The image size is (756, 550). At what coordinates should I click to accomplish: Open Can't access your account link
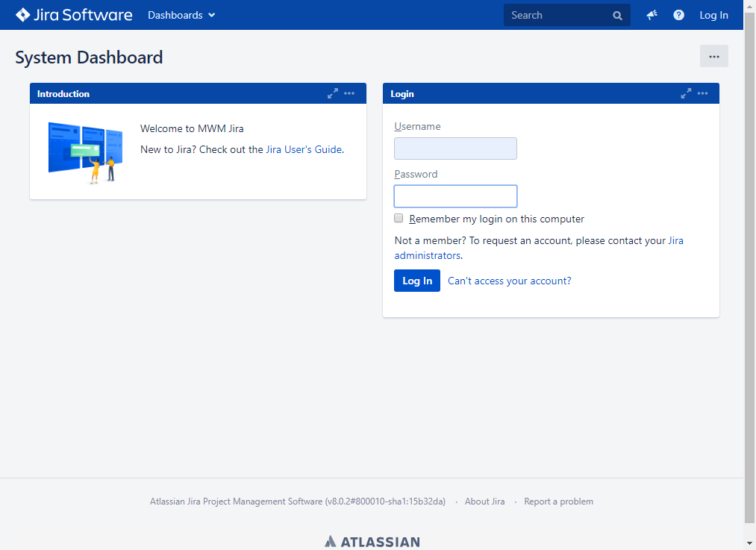[x=510, y=281]
